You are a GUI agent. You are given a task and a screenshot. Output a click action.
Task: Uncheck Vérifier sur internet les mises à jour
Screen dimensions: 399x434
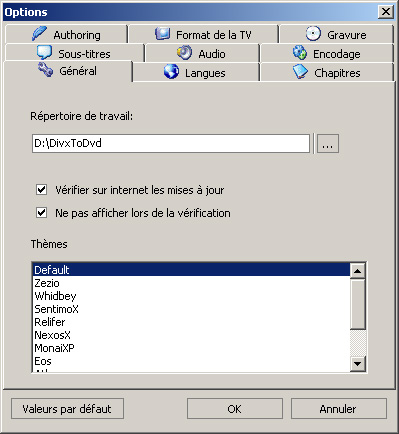[x=41, y=190]
